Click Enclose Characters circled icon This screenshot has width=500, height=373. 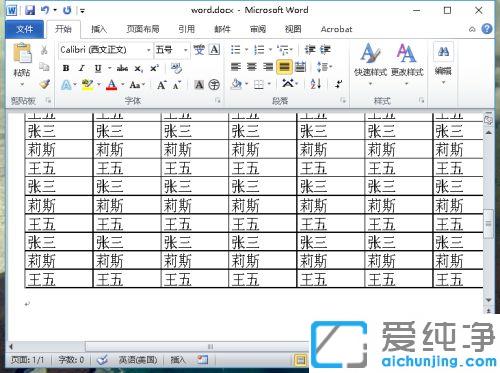(214, 85)
